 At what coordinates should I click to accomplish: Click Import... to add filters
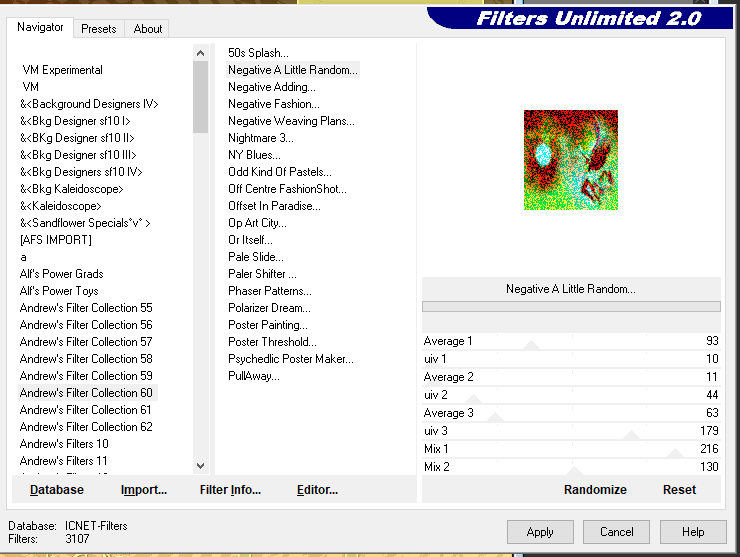(x=144, y=489)
